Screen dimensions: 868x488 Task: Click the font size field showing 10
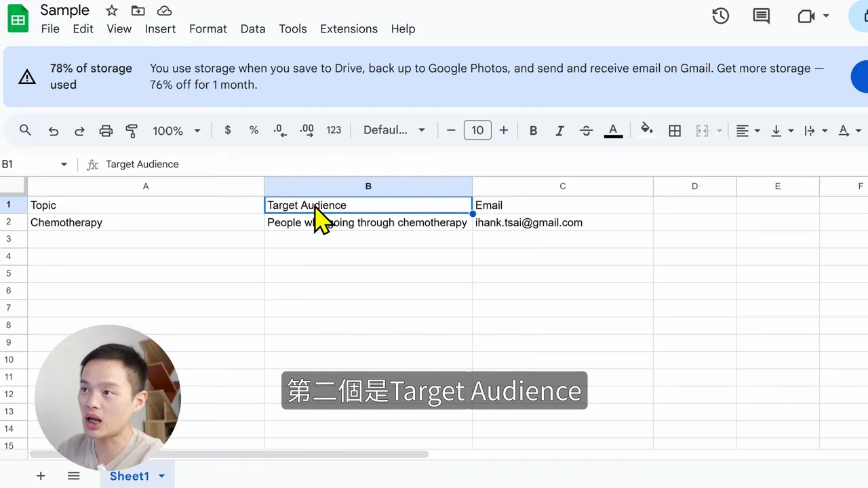pyautogui.click(x=477, y=130)
